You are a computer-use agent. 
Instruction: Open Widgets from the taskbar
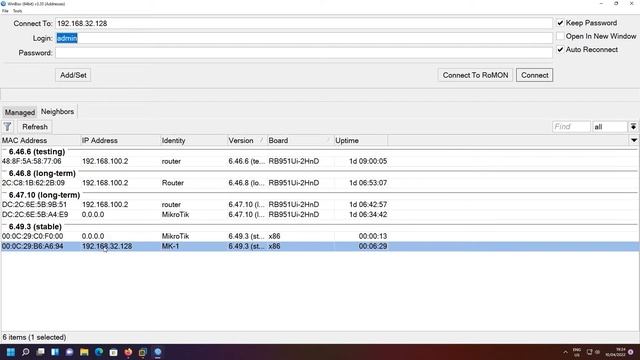[55, 352]
